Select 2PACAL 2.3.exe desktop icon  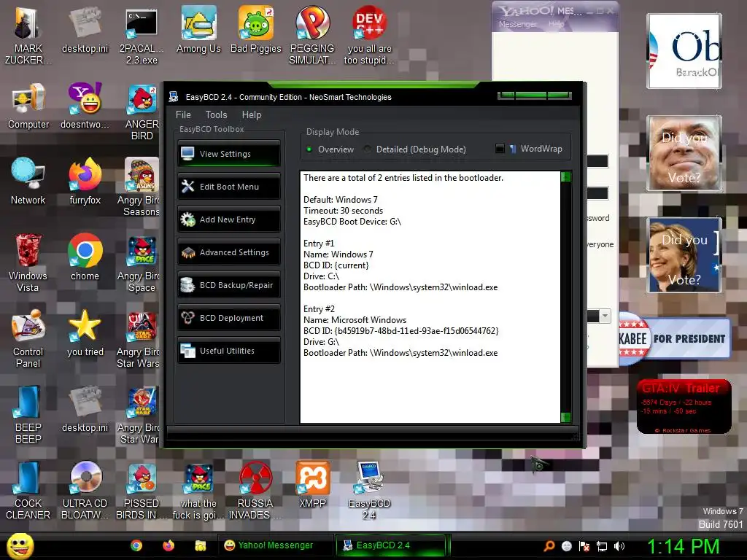click(142, 36)
